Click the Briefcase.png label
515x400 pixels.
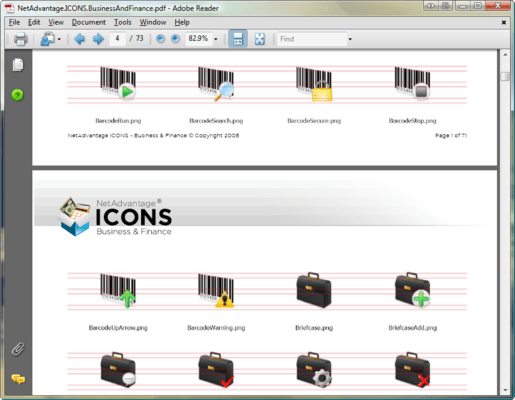(x=314, y=328)
